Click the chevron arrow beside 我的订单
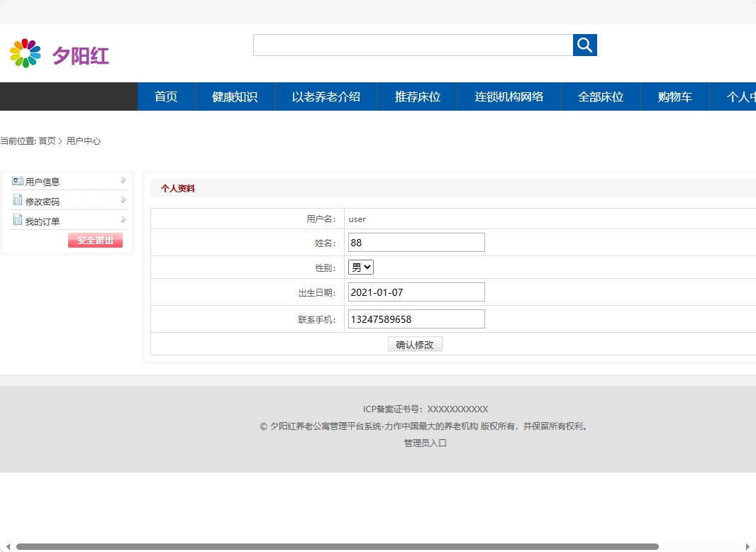 [x=123, y=219]
